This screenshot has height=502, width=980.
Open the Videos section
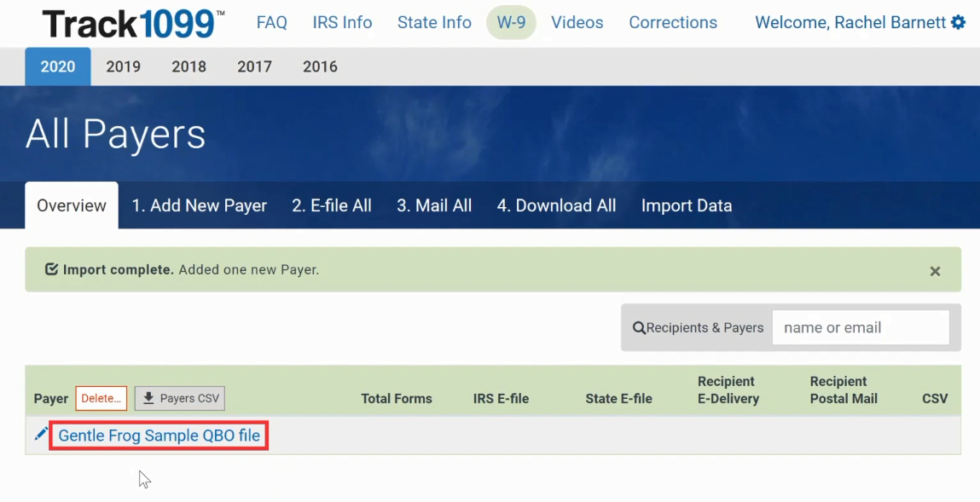pyautogui.click(x=577, y=22)
